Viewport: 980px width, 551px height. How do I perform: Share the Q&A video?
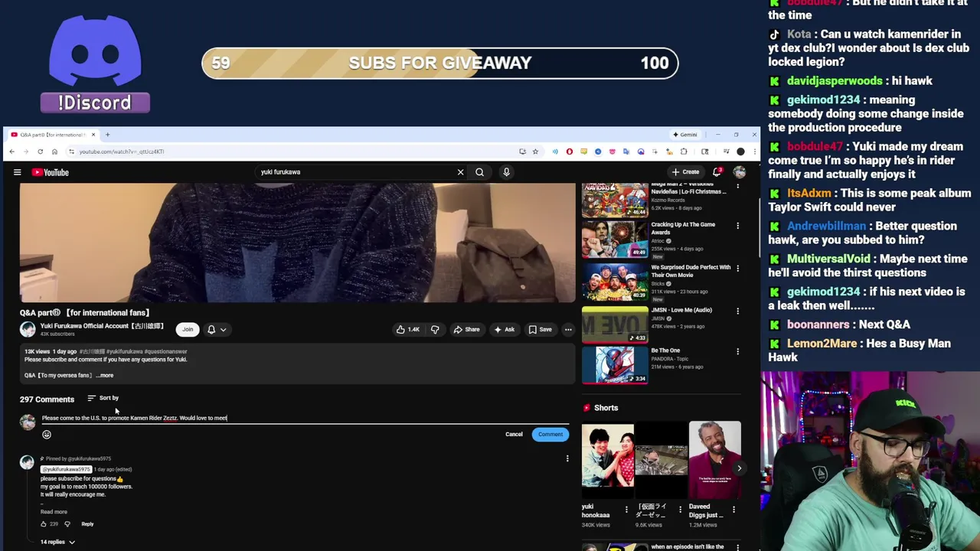coord(466,329)
